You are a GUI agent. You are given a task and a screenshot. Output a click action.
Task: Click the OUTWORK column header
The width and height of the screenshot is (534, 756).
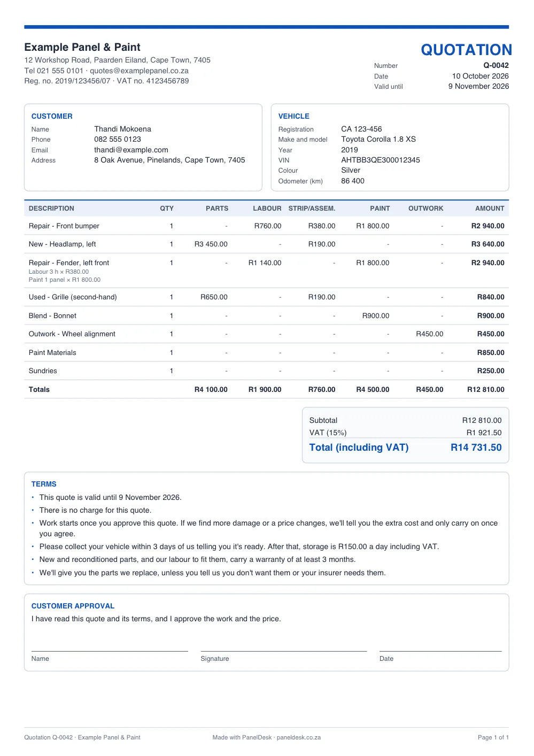point(425,209)
